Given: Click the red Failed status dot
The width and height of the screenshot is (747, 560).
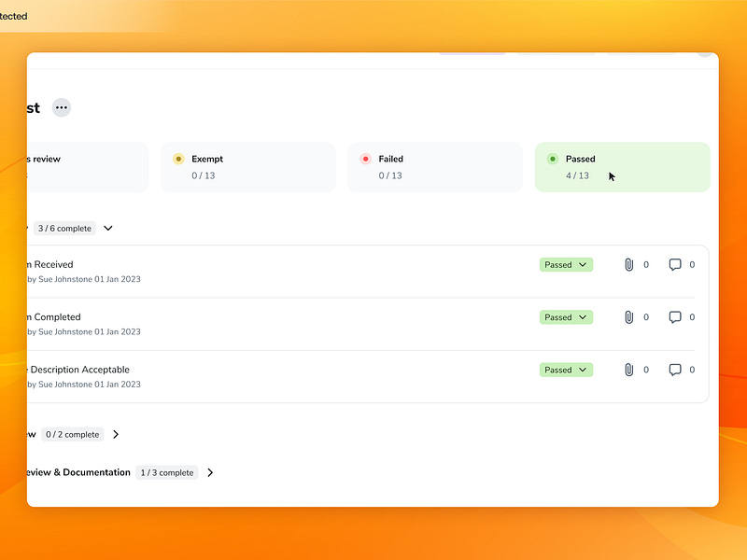Looking at the screenshot, I should tap(365, 159).
